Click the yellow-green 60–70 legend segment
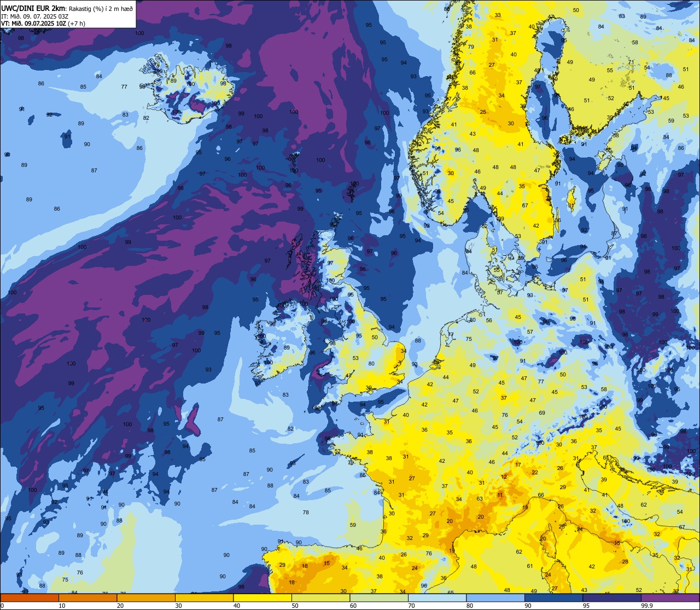Image resolution: width=700 pixels, height=610 pixels. (x=379, y=598)
